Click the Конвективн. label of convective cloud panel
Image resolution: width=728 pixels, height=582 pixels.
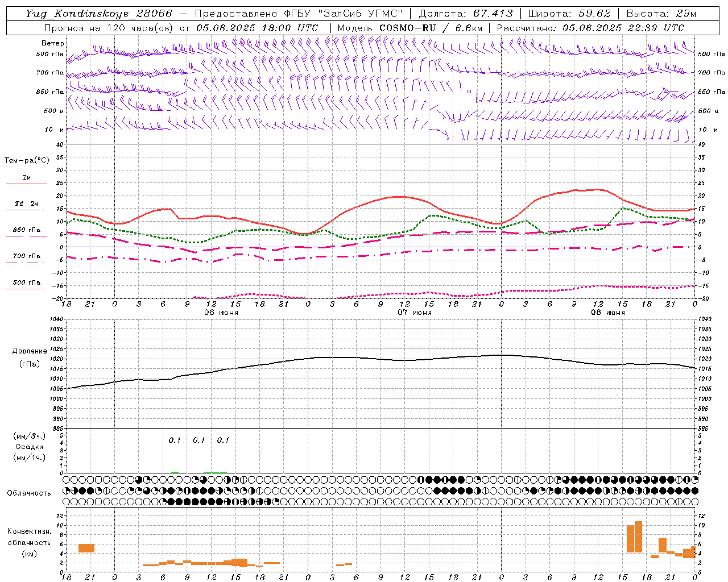tap(29, 531)
